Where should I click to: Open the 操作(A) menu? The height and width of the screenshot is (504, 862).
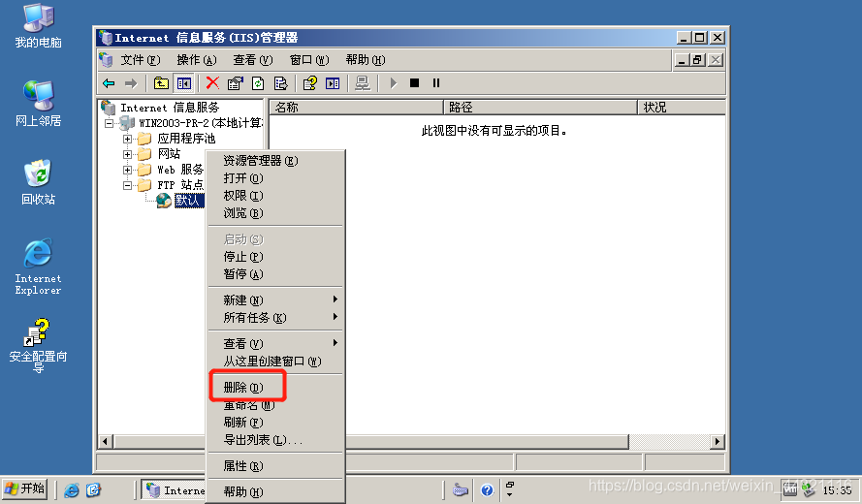click(197, 59)
